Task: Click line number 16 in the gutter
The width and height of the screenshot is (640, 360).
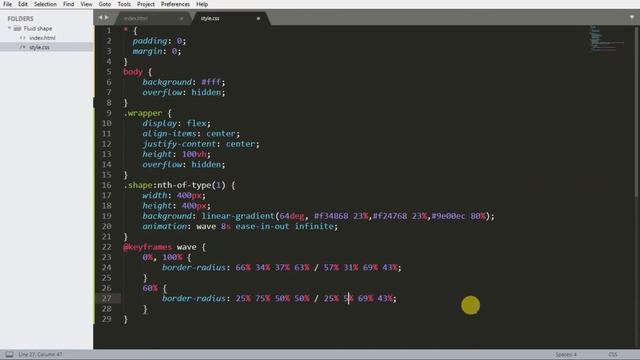Action: click(x=106, y=185)
